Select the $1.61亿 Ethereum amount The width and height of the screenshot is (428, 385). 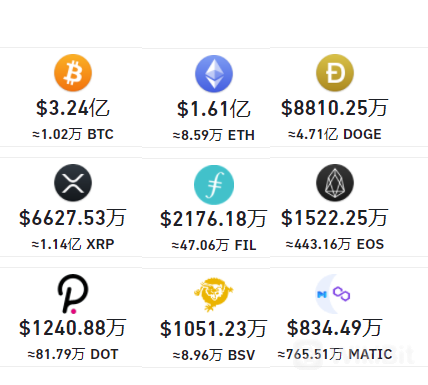click(x=214, y=109)
